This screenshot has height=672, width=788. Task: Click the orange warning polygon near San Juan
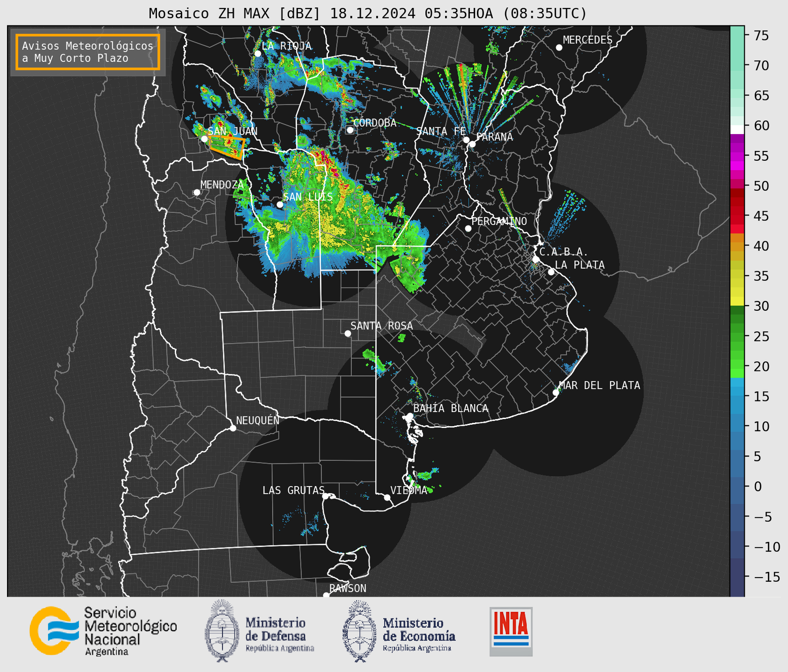coord(227,148)
